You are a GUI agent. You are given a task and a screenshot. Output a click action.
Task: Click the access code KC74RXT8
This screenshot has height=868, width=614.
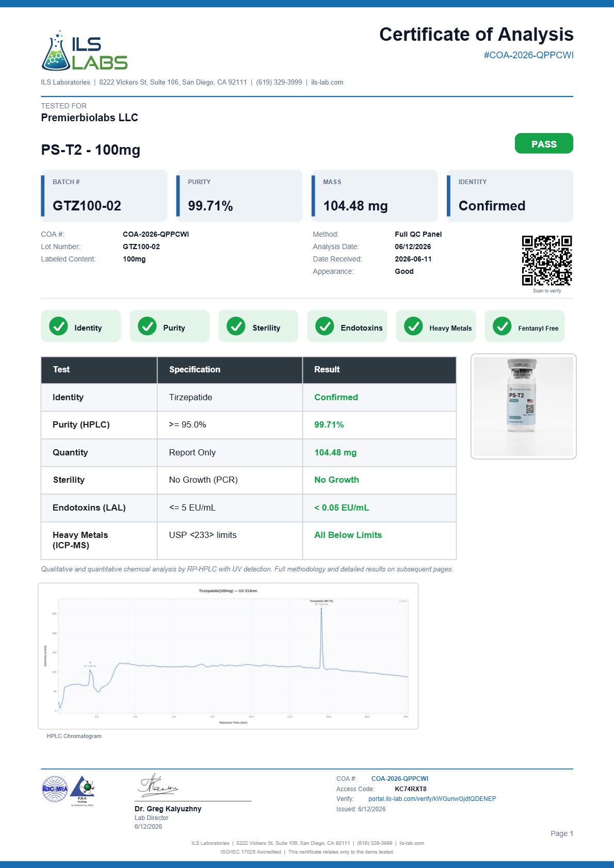(411, 789)
